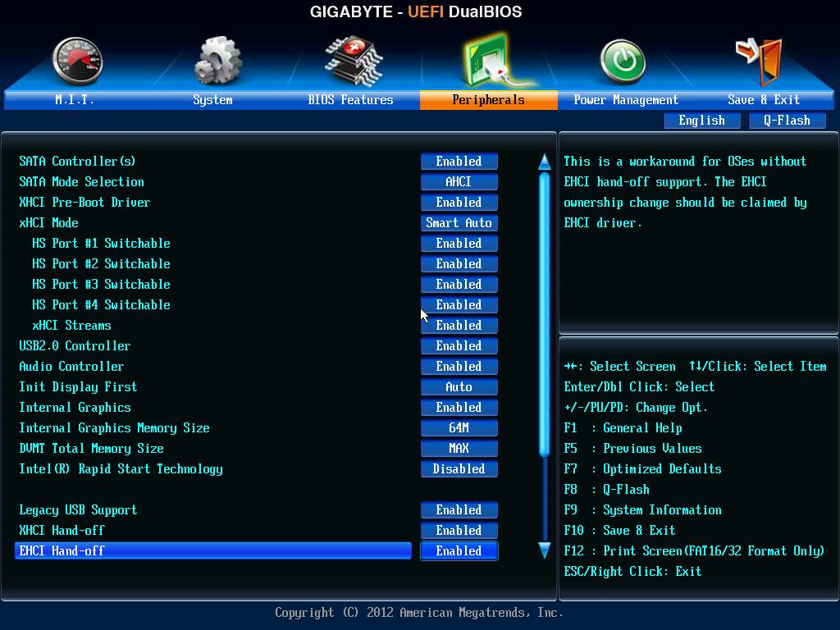
Task: Select the SATA Controller(s) row label
Action: point(77,162)
